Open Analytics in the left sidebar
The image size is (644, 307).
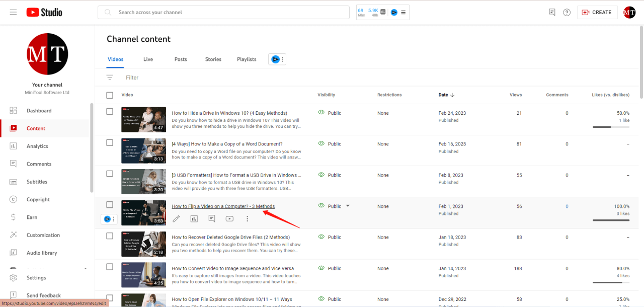pyautogui.click(x=37, y=146)
